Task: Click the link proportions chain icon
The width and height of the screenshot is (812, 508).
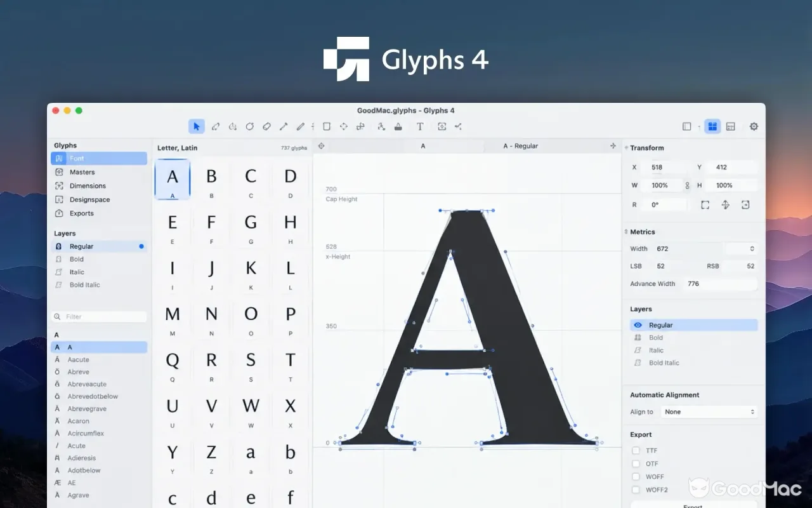Action: point(687,185)
